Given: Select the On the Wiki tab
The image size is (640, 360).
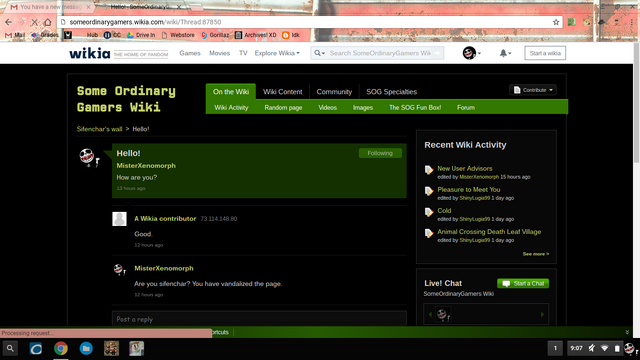Looking at the screenshot, I should click(x=231, y=91).
